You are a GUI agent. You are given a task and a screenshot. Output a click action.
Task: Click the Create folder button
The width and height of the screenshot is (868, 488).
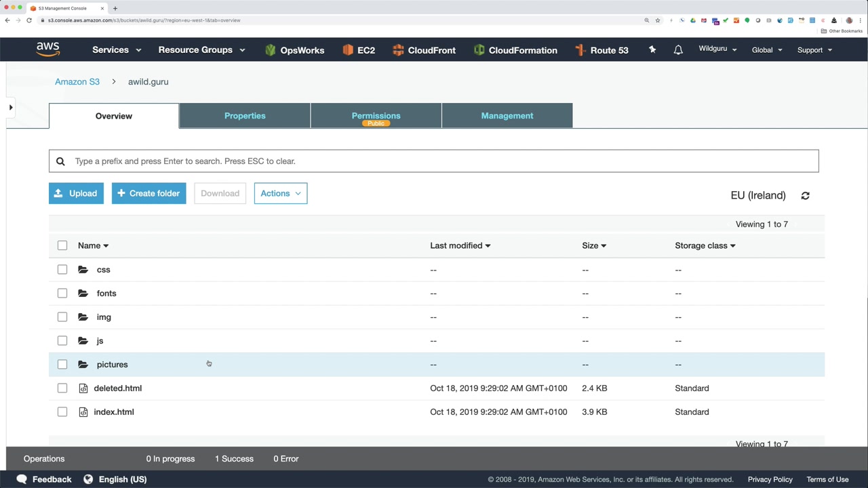point(149,193)
